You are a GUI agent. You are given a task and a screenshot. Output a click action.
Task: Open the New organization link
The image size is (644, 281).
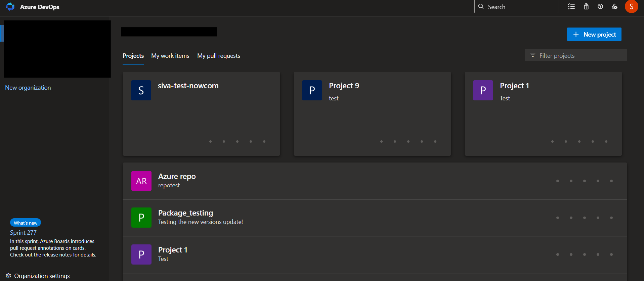(28, 88)
